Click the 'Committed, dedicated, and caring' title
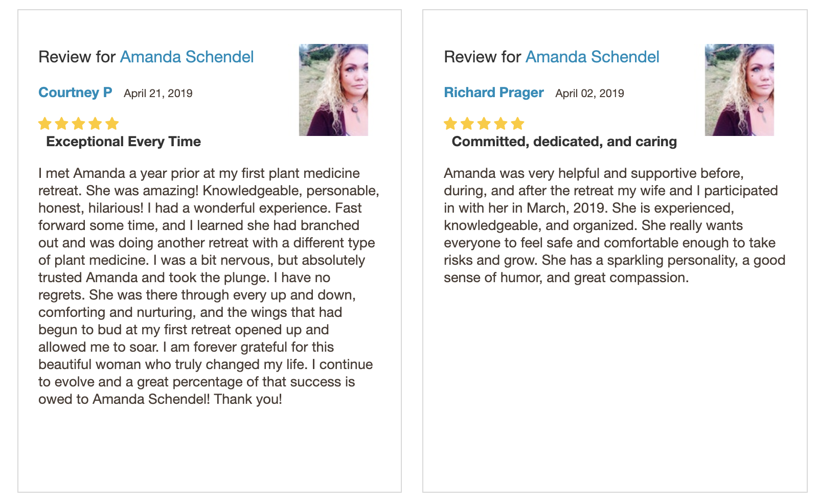 (564, 142)
